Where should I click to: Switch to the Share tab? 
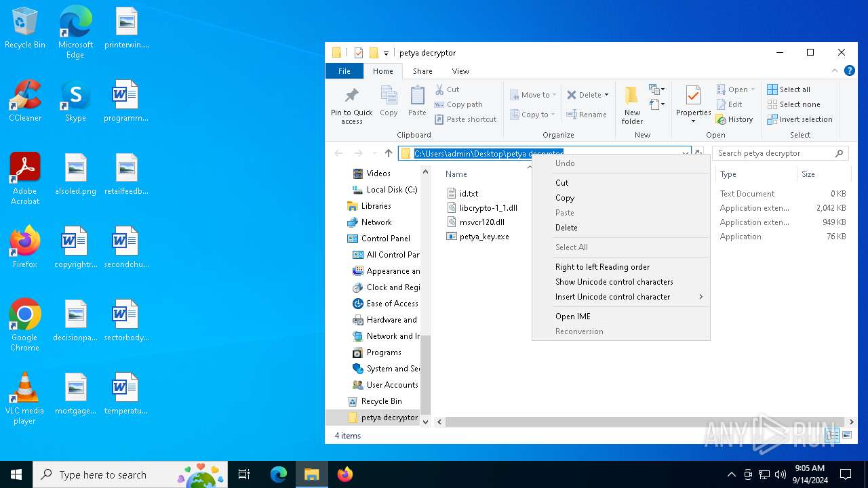[x=422, y=71]
